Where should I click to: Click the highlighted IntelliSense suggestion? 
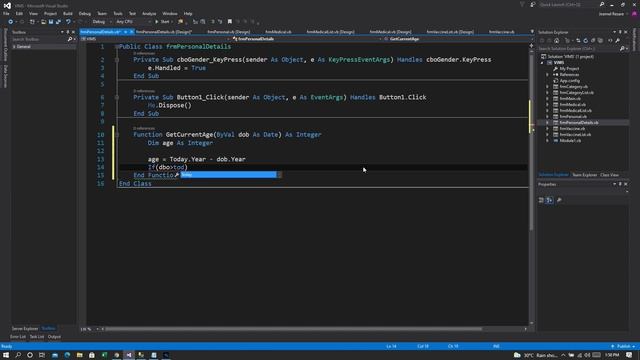[x=228, y=175]
